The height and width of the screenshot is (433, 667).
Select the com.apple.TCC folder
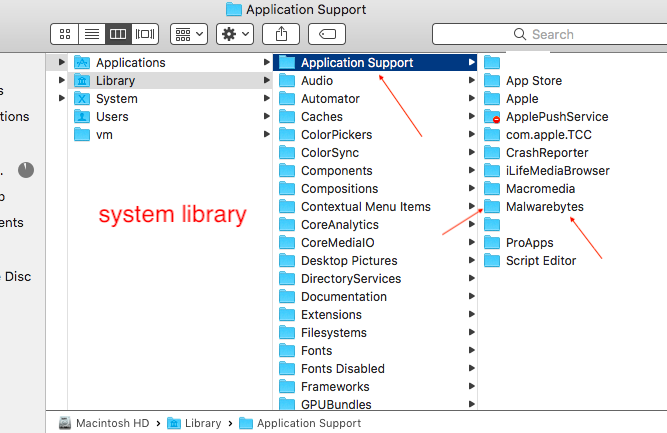[x=572, y=135]
